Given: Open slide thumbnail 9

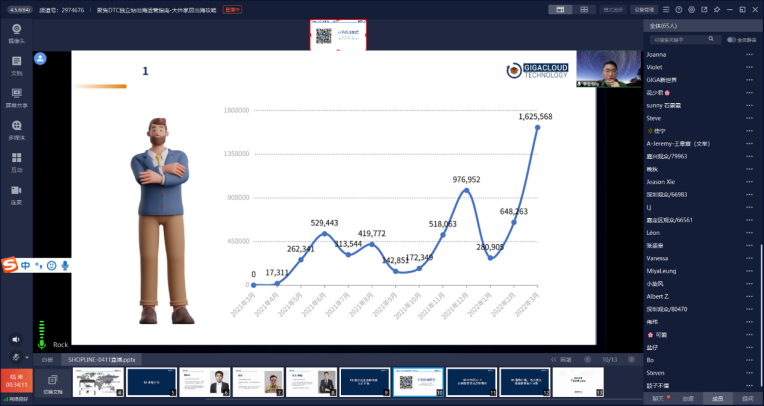Looking at the screenshot, I should click(x=365, y=382).
